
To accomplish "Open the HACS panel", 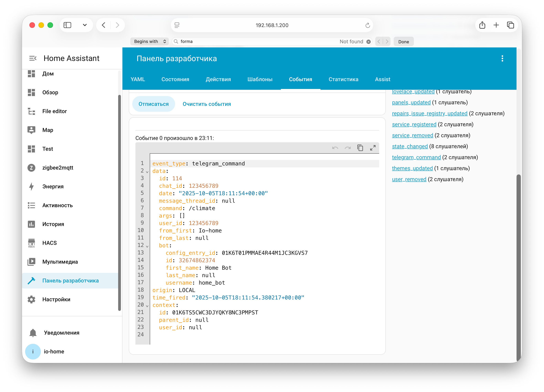I will coord(49,243).
